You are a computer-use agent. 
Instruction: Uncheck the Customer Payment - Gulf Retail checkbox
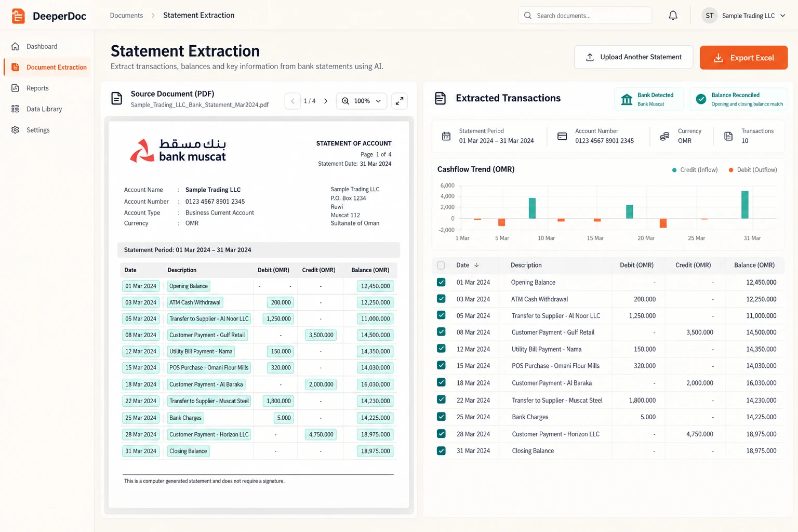[441, 331]
